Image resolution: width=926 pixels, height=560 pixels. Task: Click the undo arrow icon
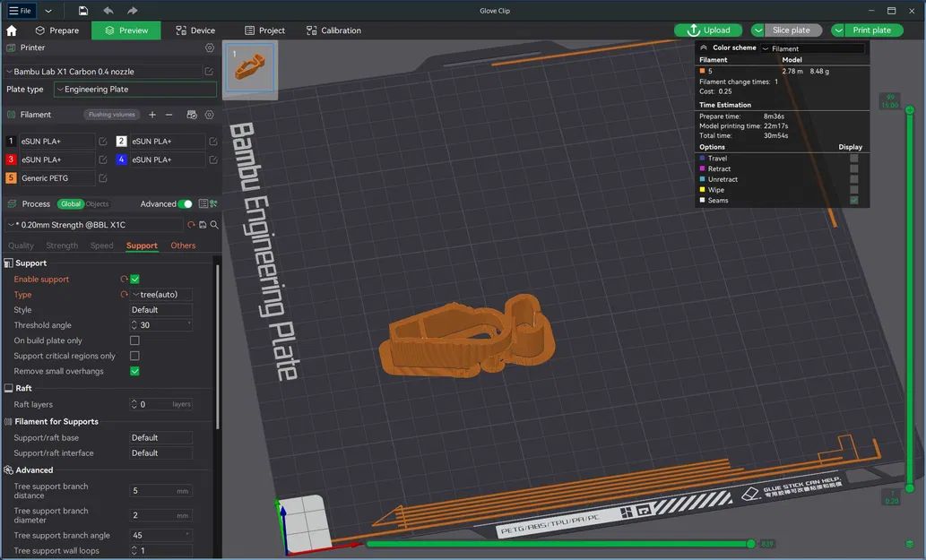(108, 11)
